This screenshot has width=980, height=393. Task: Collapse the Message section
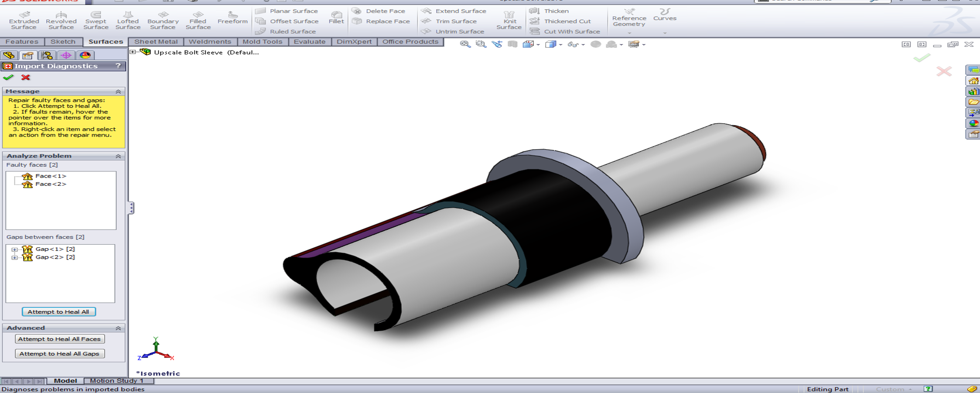118,91
